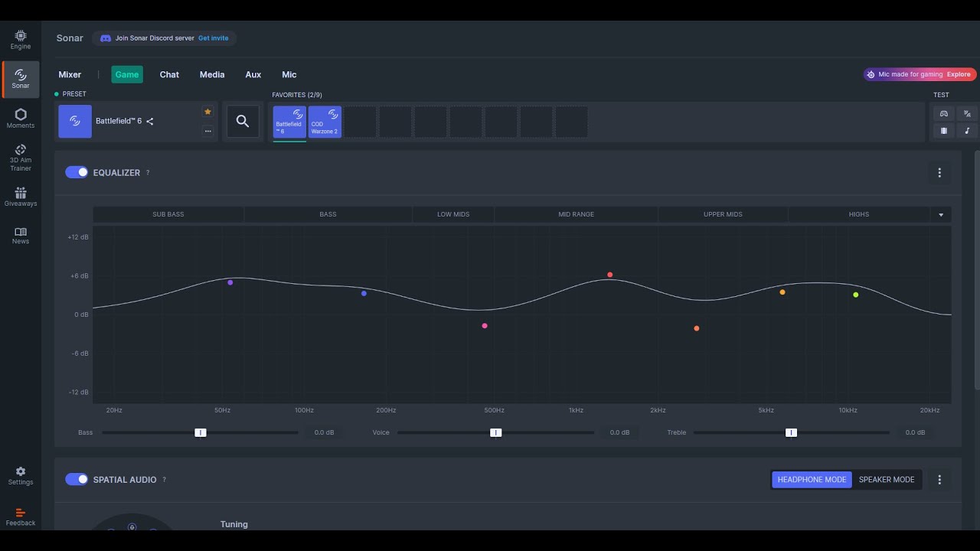Select the red EQ point above 1kHz
Viewport: 980px width, 551px height.
click(x=610, y=275)
